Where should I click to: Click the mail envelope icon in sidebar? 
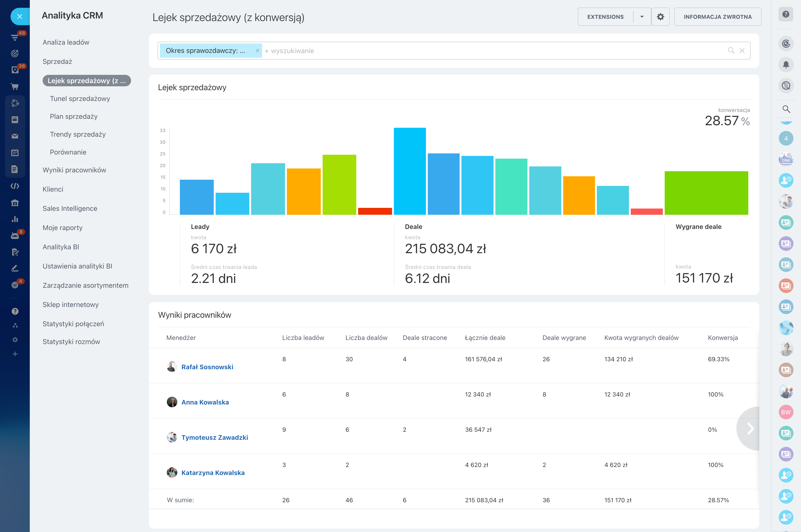click(15, 136)
